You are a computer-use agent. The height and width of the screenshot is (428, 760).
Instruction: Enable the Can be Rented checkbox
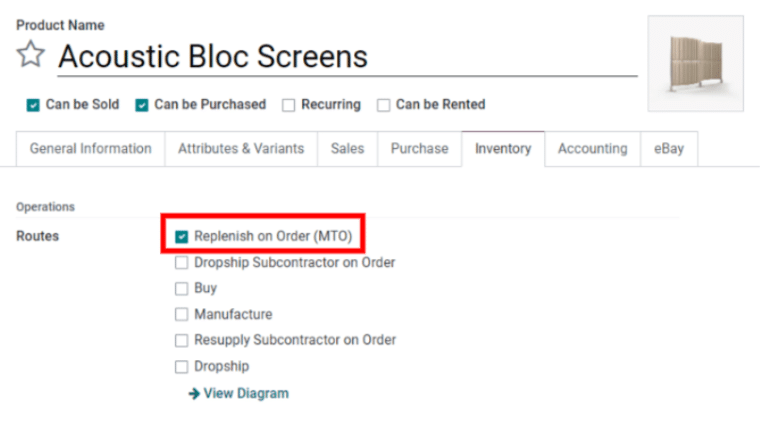click(383, 105)
